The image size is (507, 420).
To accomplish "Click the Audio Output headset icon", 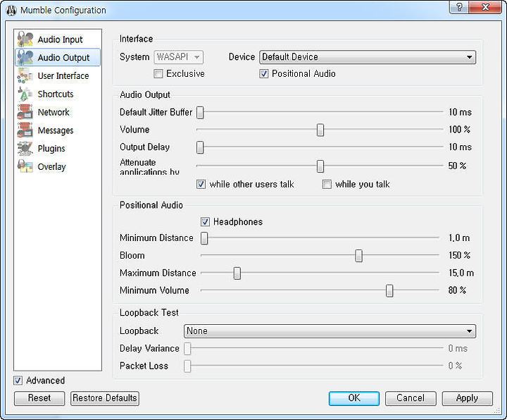I will tap(25, 57).
